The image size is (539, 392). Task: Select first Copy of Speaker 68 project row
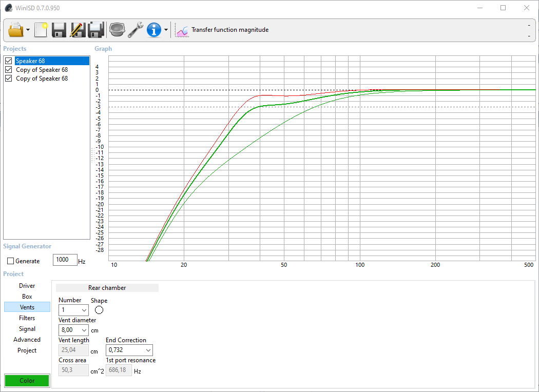[x=42, y=70]
